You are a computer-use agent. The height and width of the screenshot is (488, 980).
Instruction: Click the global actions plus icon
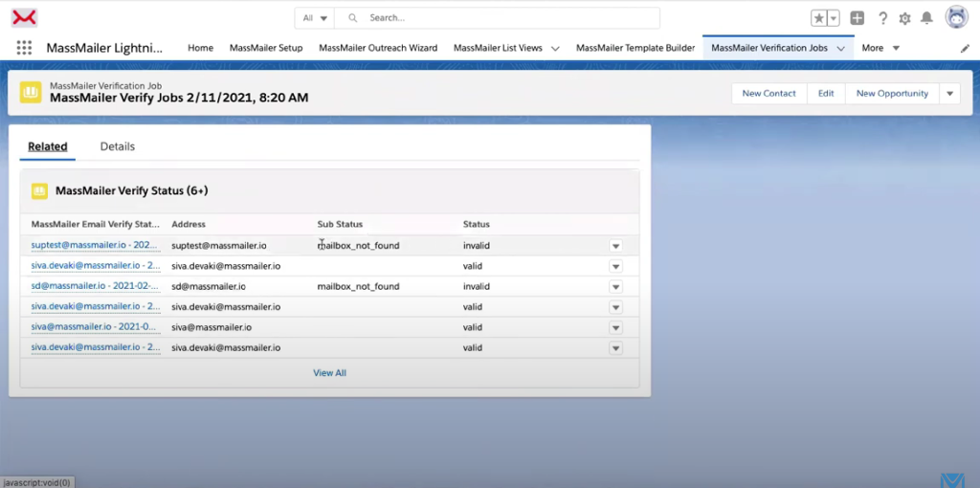[857, 18]
